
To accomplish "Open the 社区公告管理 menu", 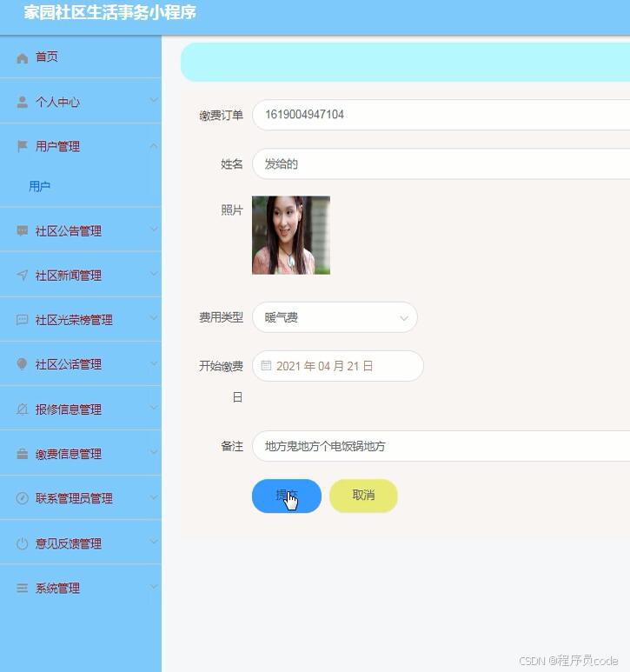I will click(x=81, y=230).
